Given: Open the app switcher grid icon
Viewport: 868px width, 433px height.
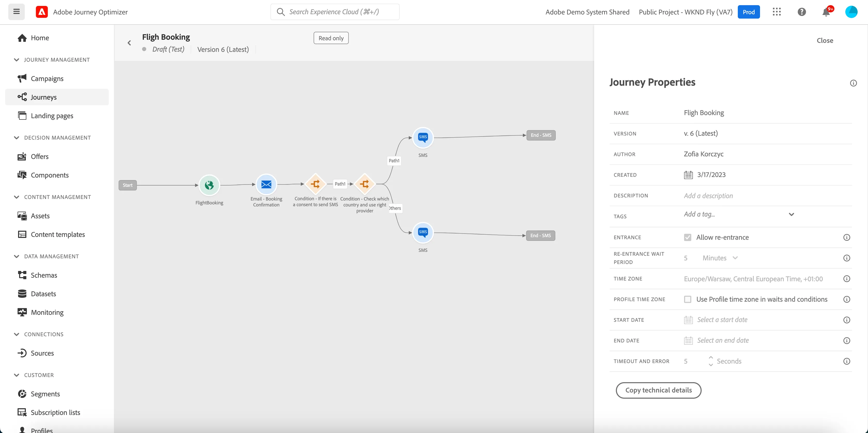Looking at the screenshot, I should [777, 12].
